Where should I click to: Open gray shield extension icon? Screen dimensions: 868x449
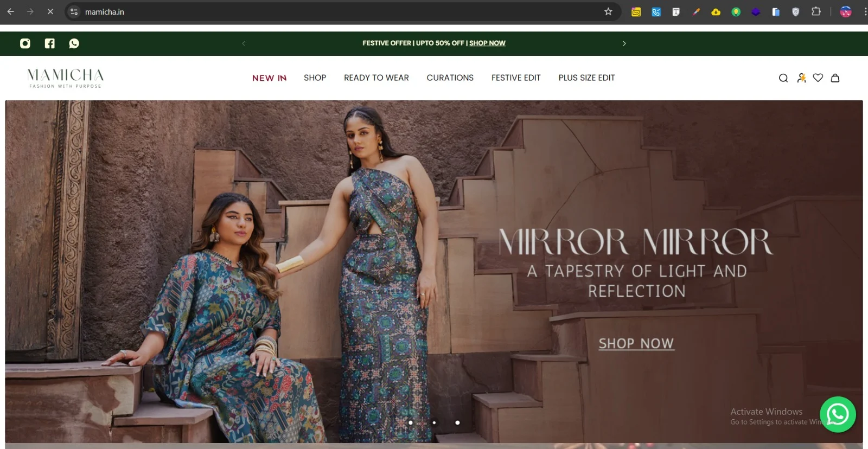pos(796,12)
